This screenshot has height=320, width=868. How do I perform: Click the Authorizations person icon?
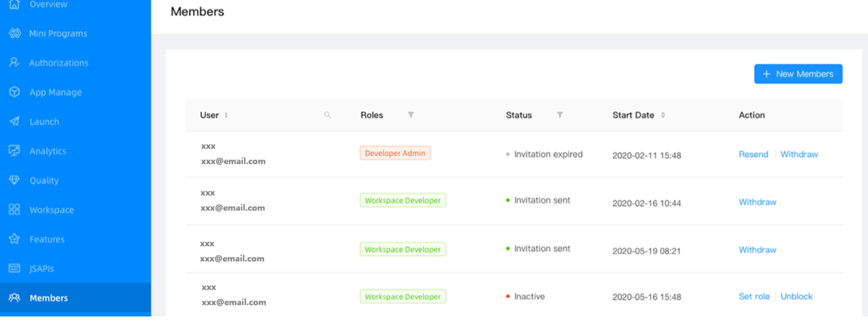click(15, 63)
